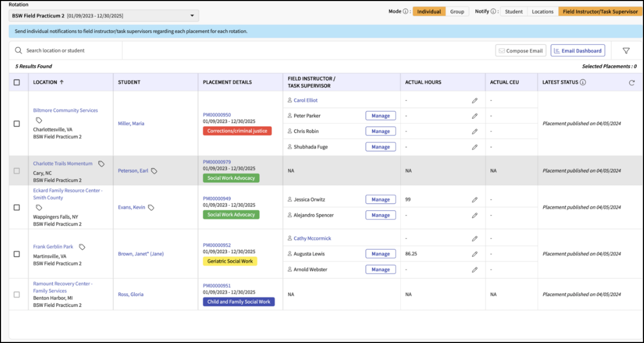Select the Frank Gerblin Park row checkbox
Screen dimensions: 644x343
[17, 254]
